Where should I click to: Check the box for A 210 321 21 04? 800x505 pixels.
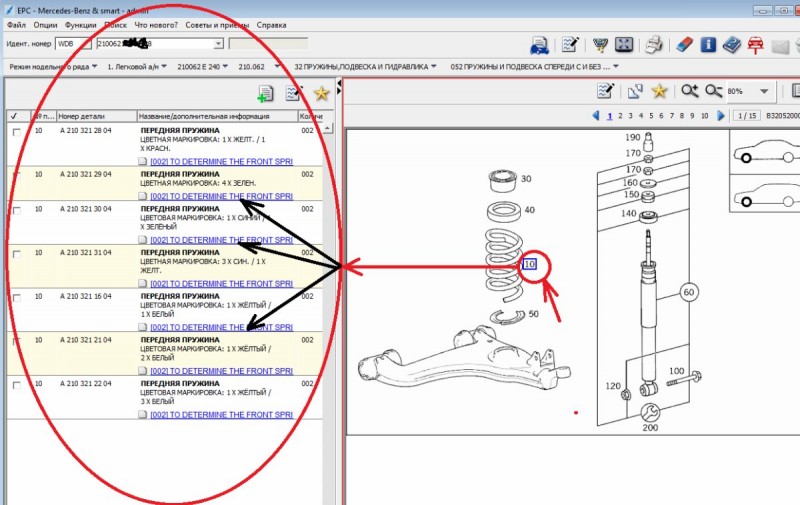click(16, 341)
